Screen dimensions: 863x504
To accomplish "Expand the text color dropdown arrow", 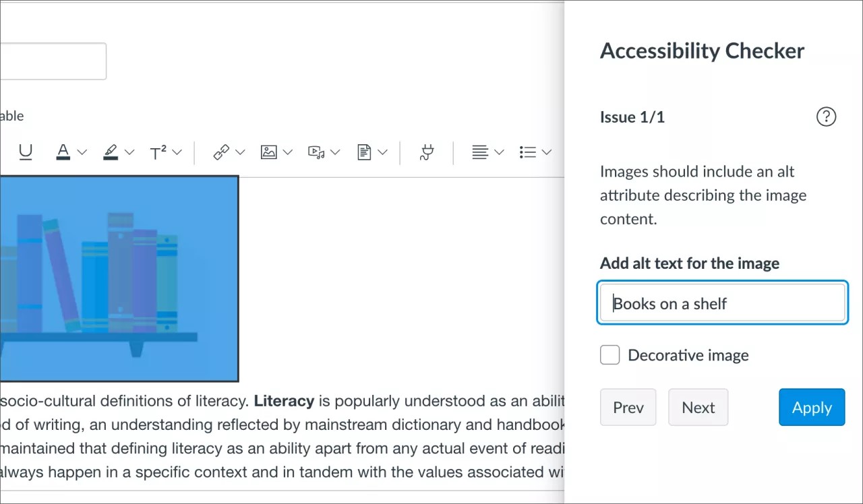I will coord(82,152).
